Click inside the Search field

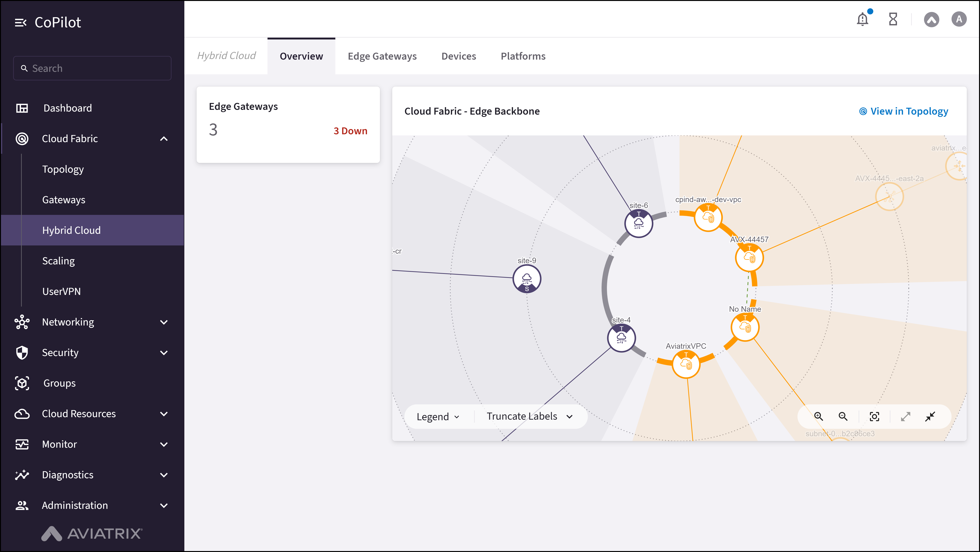[92, 68]
